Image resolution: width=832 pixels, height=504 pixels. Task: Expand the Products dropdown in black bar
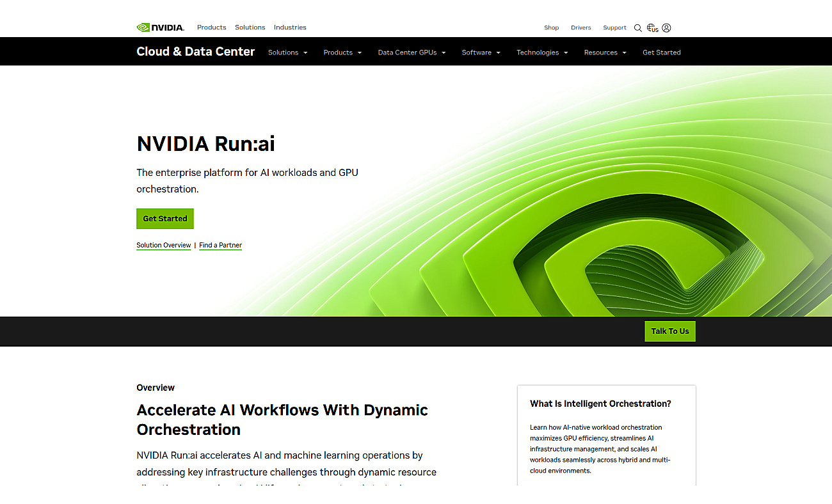tap(342, 52)
